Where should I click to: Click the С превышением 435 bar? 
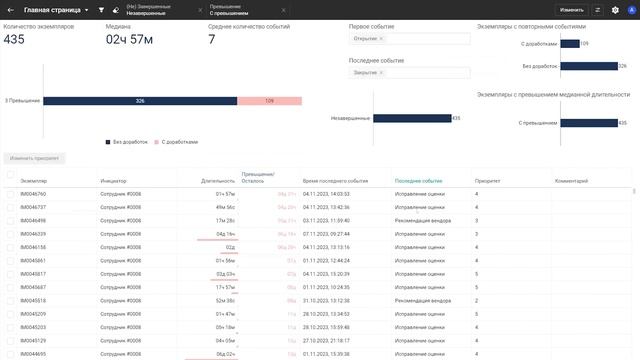589,123
